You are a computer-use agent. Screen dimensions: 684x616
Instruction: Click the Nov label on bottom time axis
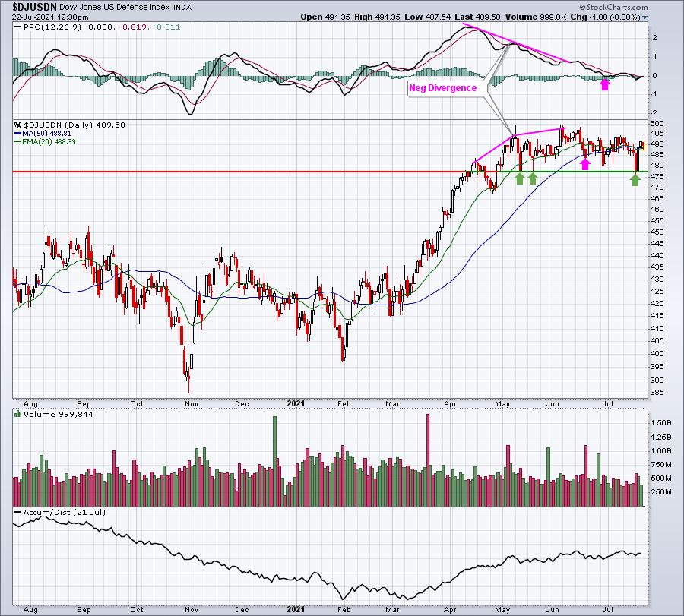tap(192, 403)
